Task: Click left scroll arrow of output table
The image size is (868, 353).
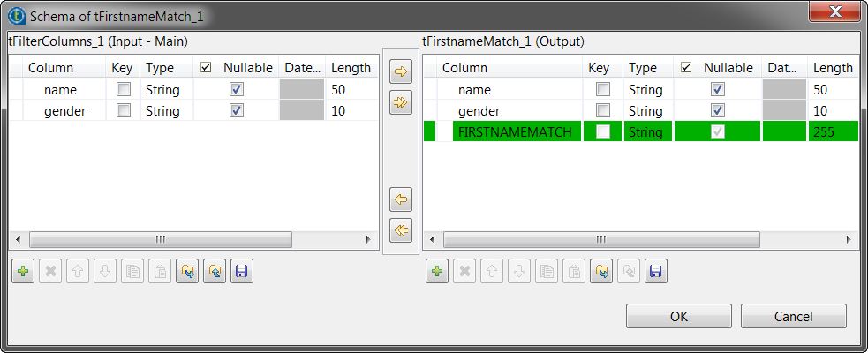Action: pos(433,239)
